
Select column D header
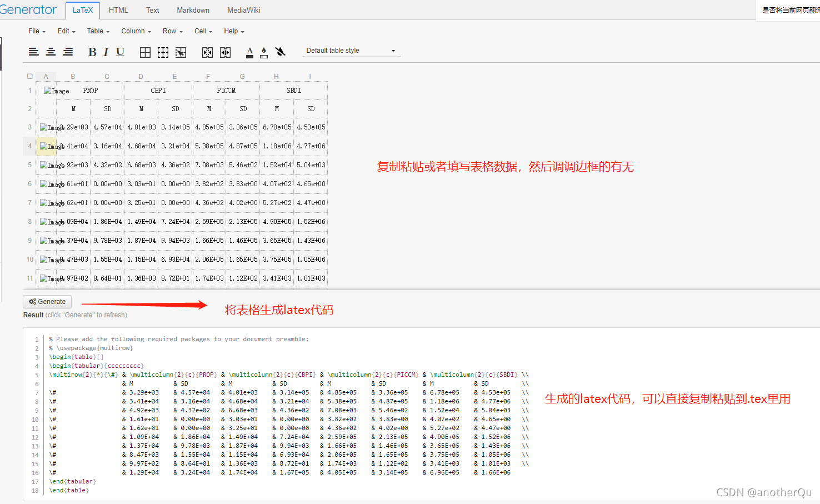tap(141, 76)
